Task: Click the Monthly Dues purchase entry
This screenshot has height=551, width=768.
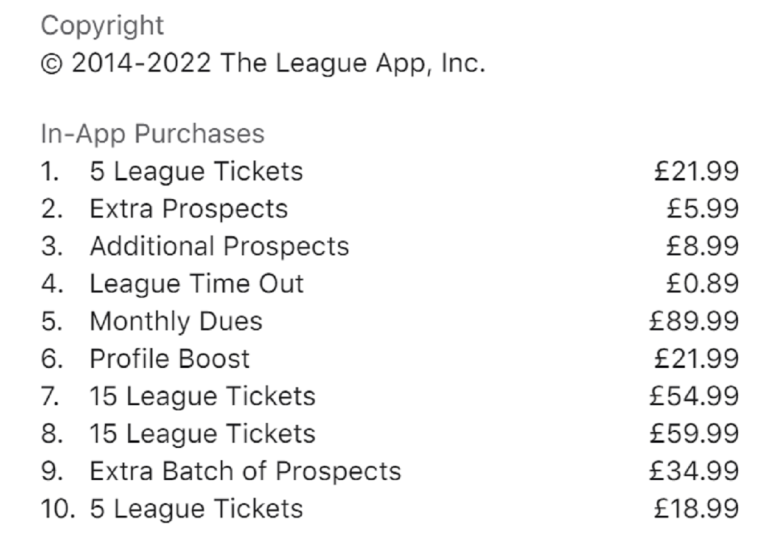Action: point(176,321)
